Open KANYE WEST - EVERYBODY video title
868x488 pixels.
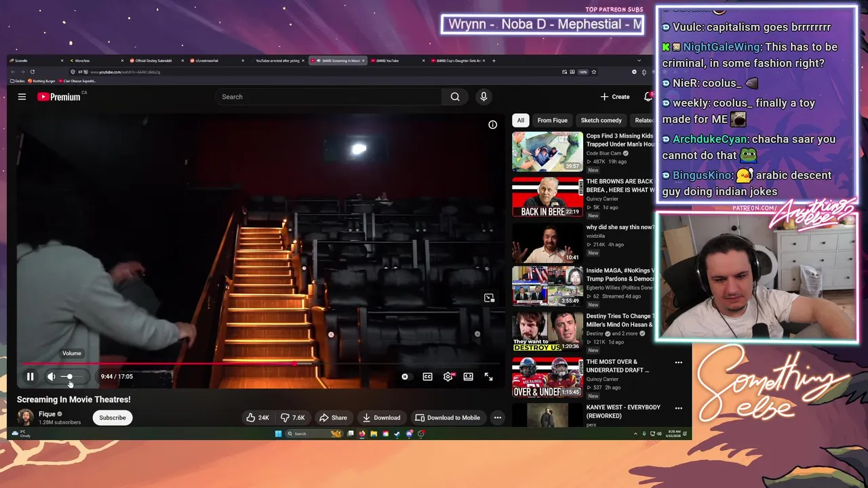[x=623, y=411]
